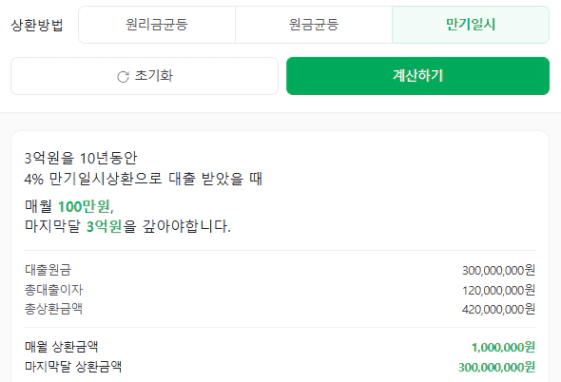
Task: Select the 원리금균등 repayment method
Action: [157, 25]
